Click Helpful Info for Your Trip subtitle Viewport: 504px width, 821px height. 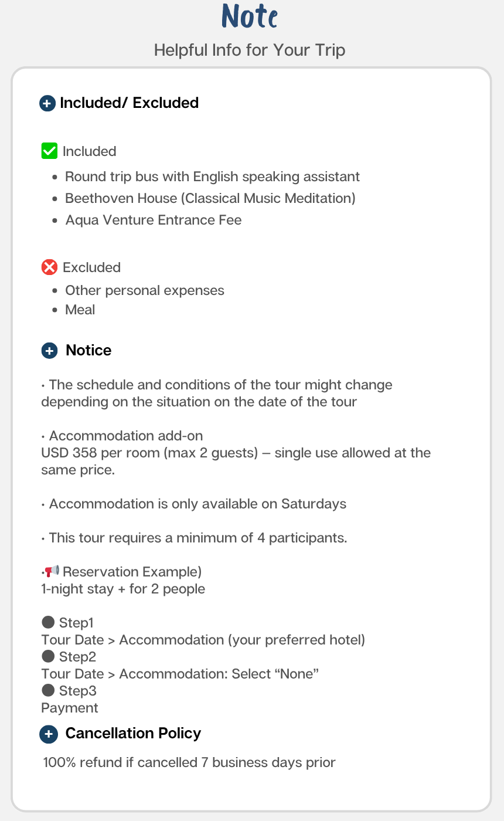[x=250, y=50]
